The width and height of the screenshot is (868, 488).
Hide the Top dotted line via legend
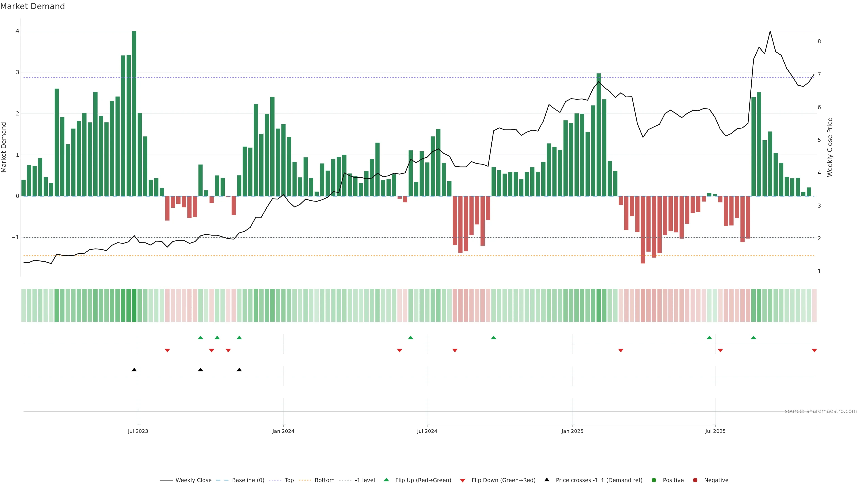coord(289,480)
